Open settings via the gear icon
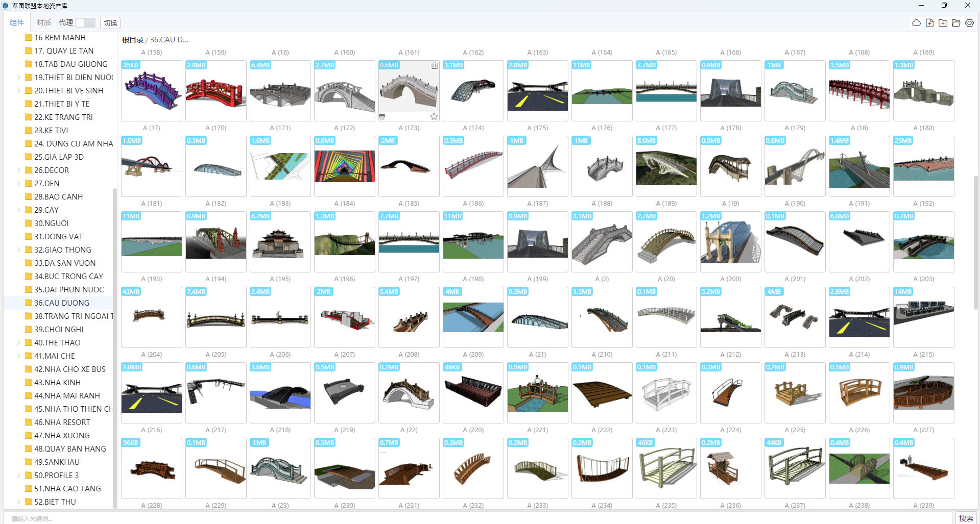The height and width of the screenshot is (524, 980). [969, 23]
